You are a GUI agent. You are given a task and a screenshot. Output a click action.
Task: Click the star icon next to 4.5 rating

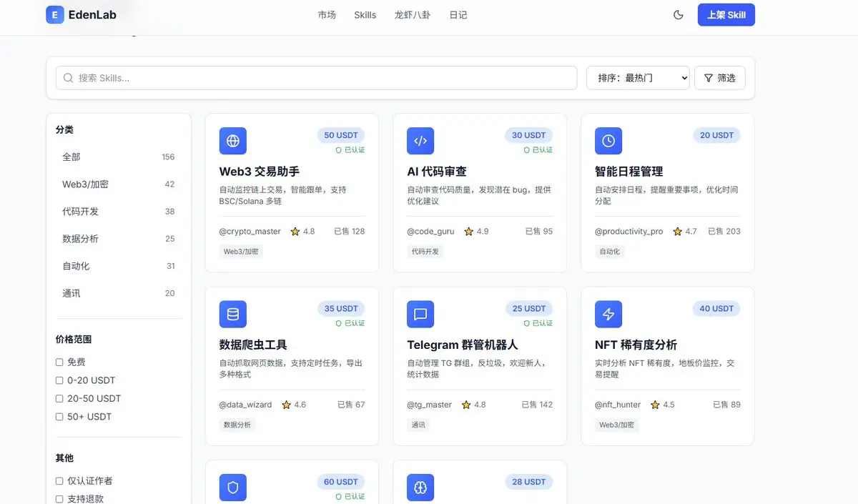[x=655, y=405]
